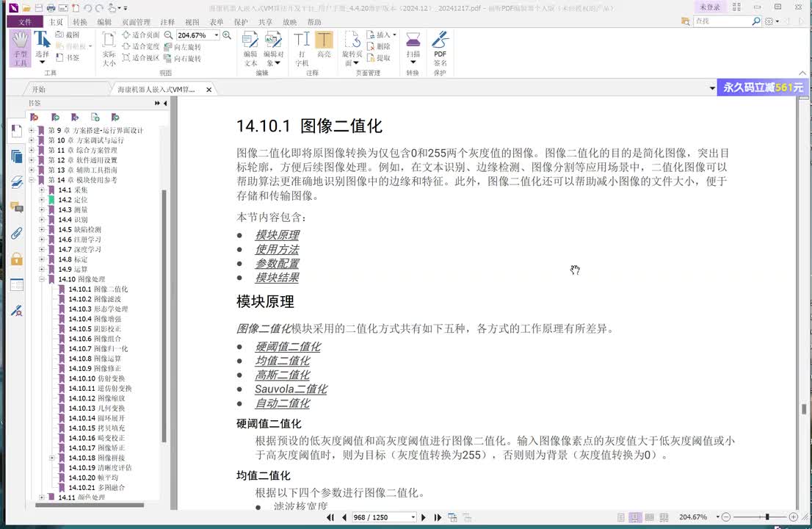812x529 pixels.
Task: Follow the 使用方法 link
Action: (277, 249)
